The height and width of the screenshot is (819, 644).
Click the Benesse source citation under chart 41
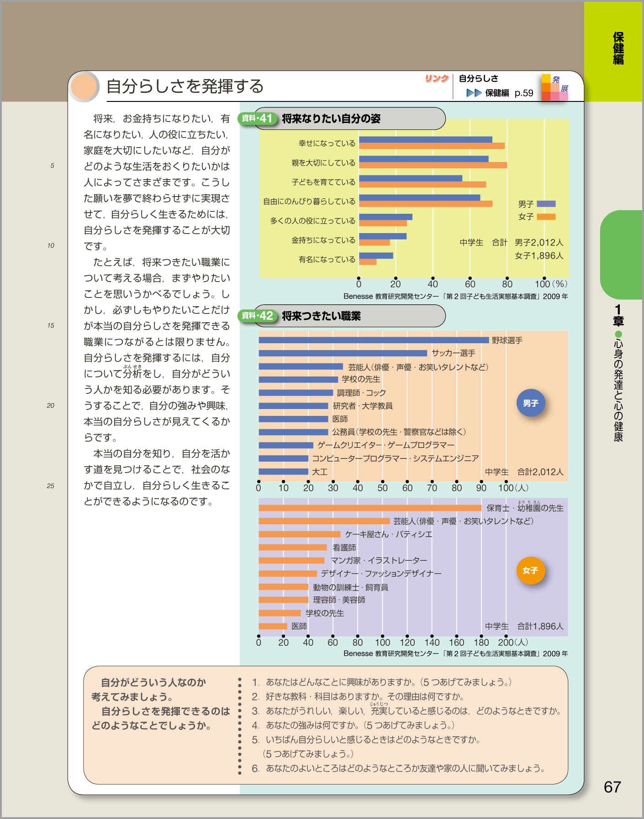pos(456,297)
